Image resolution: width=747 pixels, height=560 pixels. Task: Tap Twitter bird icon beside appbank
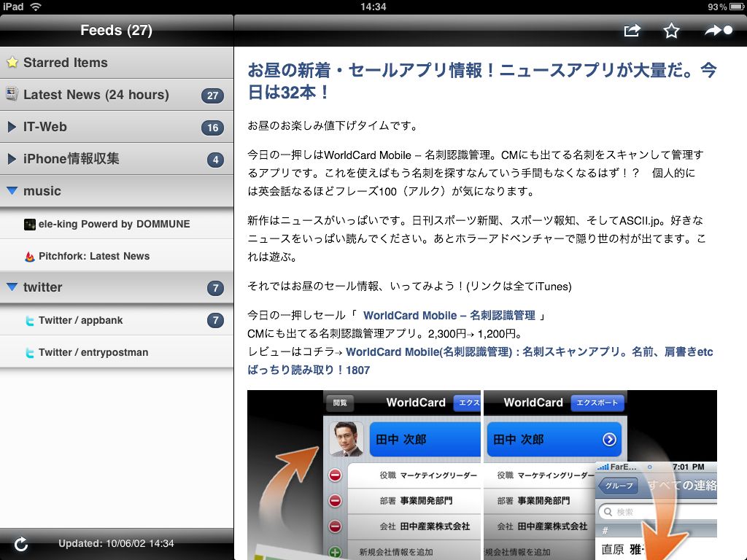point(29,321)
